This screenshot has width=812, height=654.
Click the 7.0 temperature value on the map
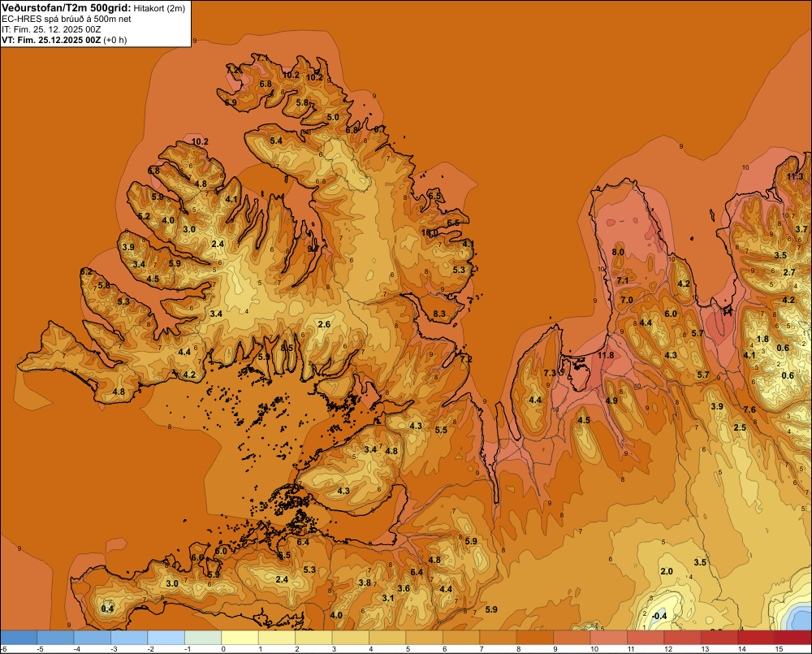[x=627, y=300]
